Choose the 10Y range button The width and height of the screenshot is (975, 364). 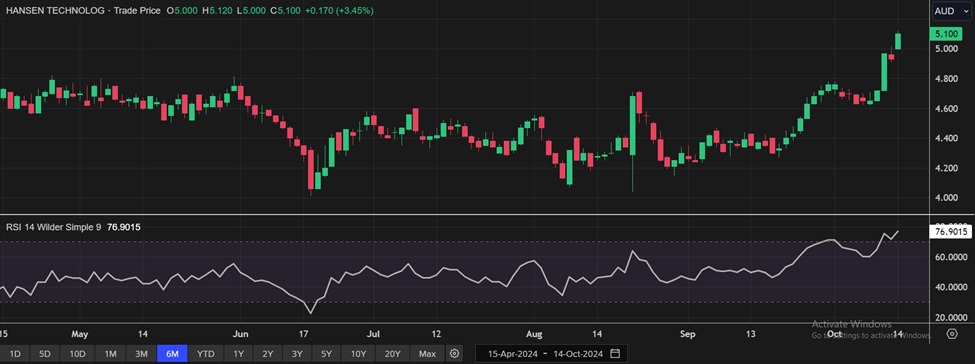(x=358, y=354)
